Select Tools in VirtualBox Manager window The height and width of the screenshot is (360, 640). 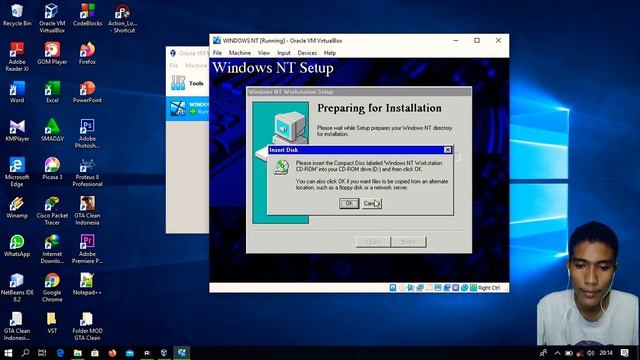coord(188,83)
